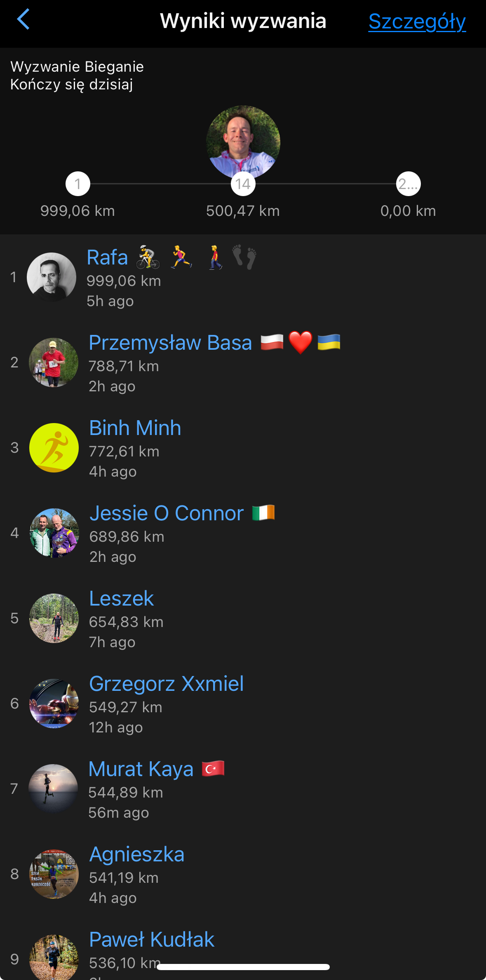Select Grzegorz Xxmiel's Iron Man avatar
The image size is (486, 980).
click(54, 704)
